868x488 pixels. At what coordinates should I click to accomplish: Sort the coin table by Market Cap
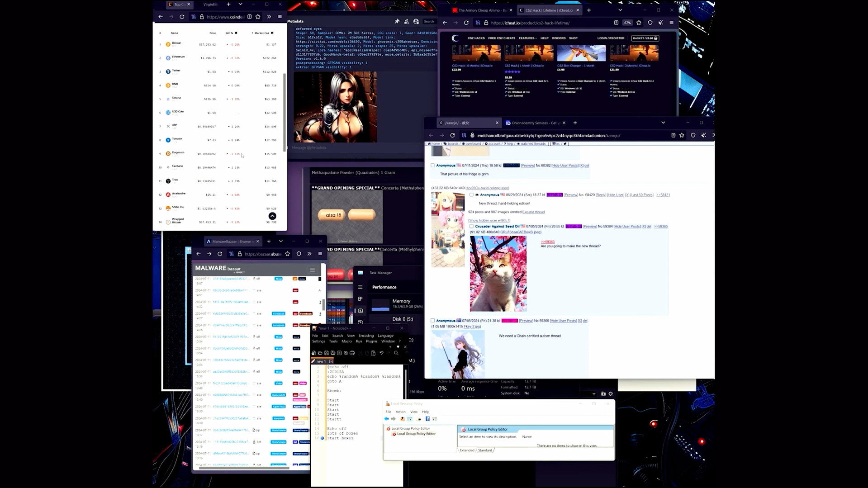tap(262, 33)
